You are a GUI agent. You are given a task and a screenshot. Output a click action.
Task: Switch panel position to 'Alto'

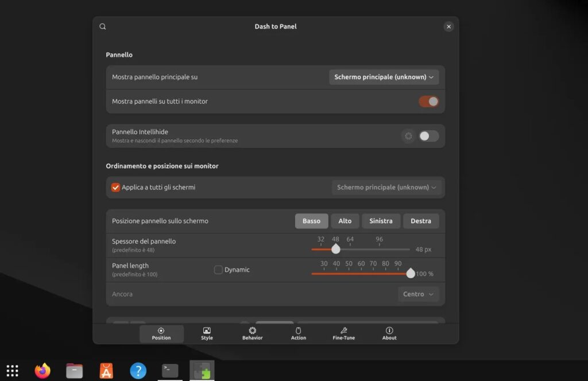[x=345, y=221]
